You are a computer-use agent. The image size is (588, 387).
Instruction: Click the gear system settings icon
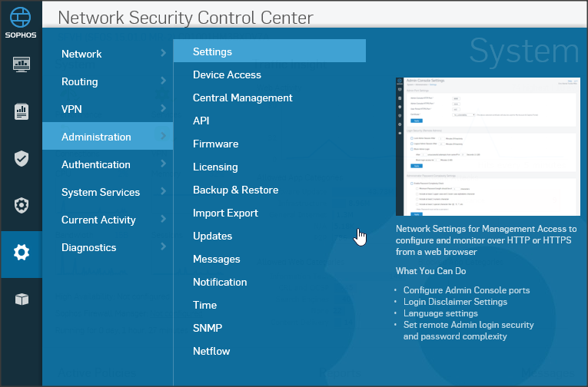tap(22, 253)
